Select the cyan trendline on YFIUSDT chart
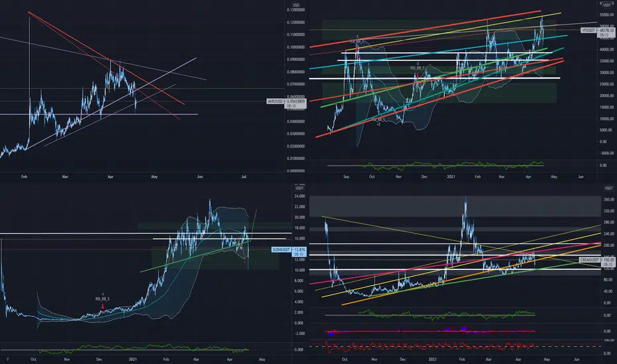 [x=437, y=52]
